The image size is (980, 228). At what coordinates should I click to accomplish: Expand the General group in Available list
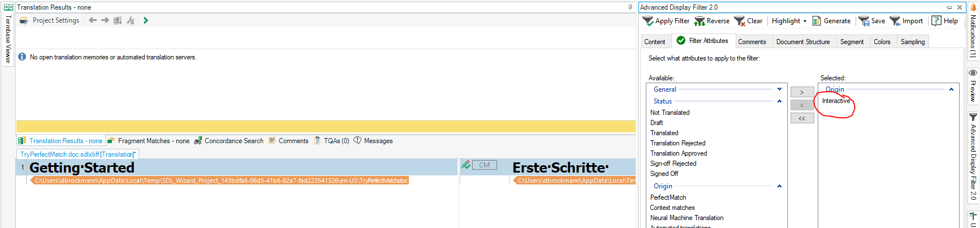(x=779, y=89)
